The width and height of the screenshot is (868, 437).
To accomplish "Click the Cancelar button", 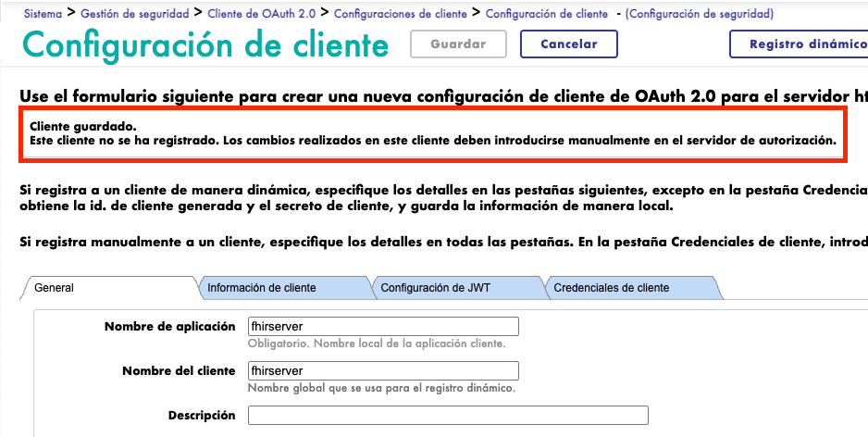I will click(568, 44).
